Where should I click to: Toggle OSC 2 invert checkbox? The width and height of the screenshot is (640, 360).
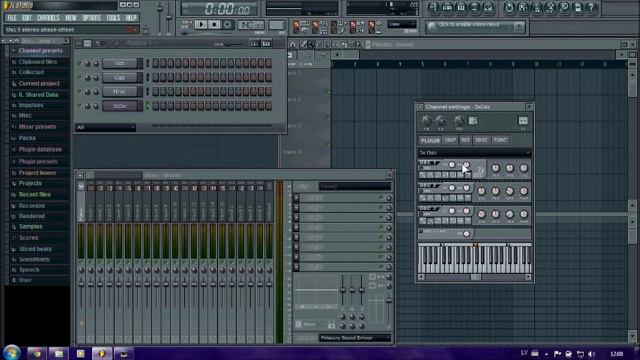click(420, 191)
